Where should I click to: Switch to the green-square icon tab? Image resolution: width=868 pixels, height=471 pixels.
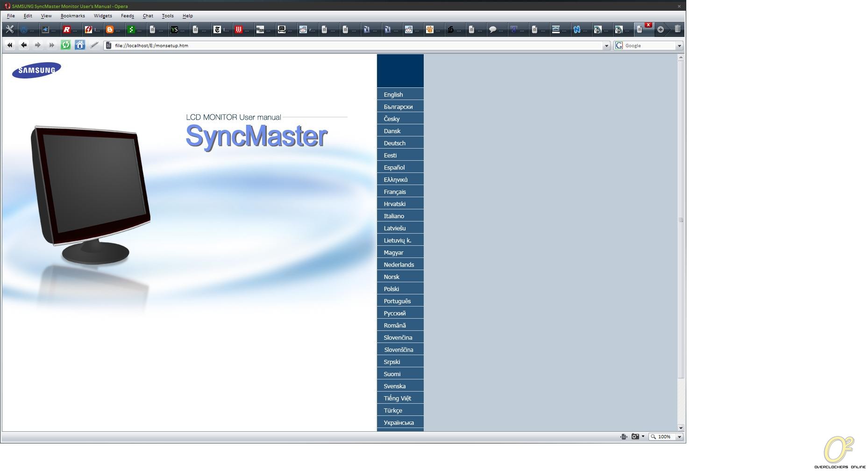(x=135, y=29)
